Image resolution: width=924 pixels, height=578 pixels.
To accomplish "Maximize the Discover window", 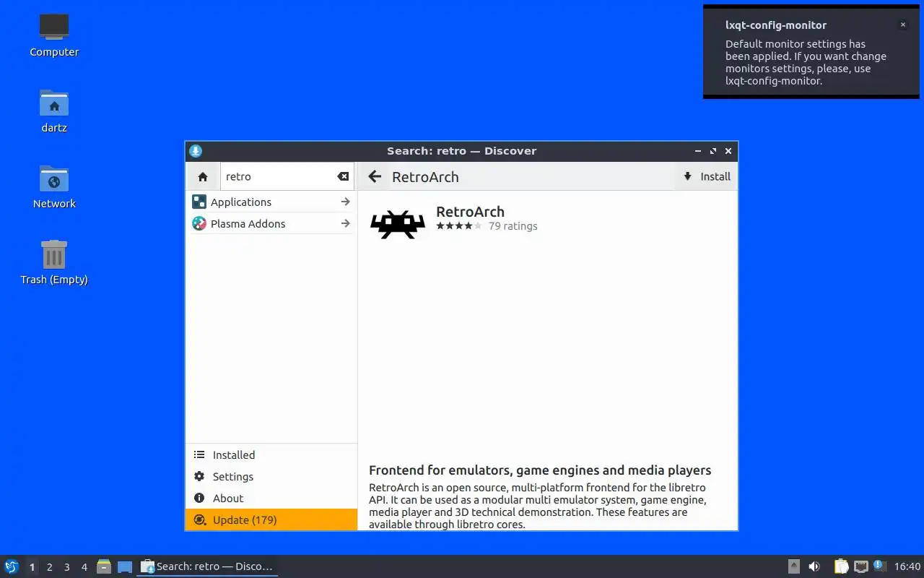I will point(713,151).
